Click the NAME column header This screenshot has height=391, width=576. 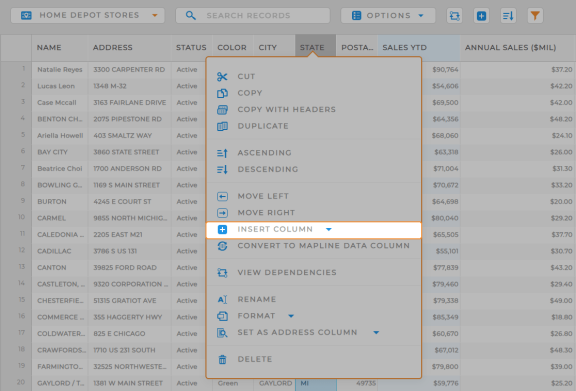click(60, 48)
